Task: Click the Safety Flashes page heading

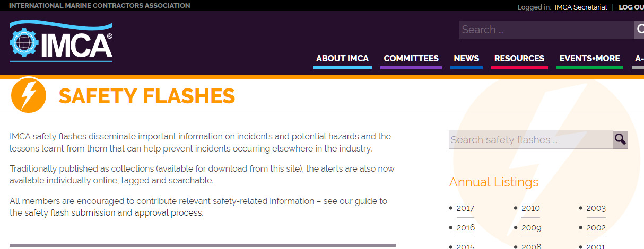Action: pos(146,96)
